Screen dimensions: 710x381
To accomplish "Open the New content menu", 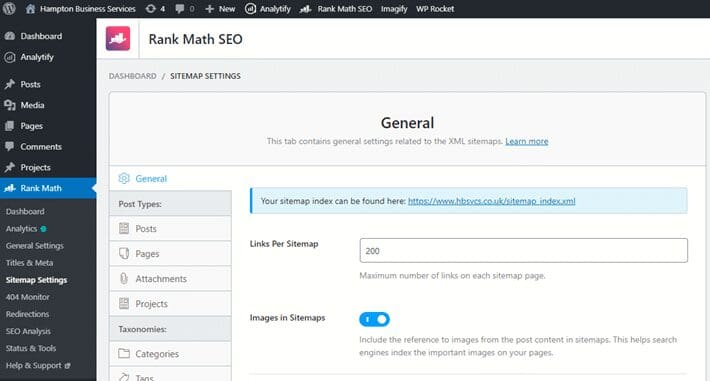I will 220,9.
